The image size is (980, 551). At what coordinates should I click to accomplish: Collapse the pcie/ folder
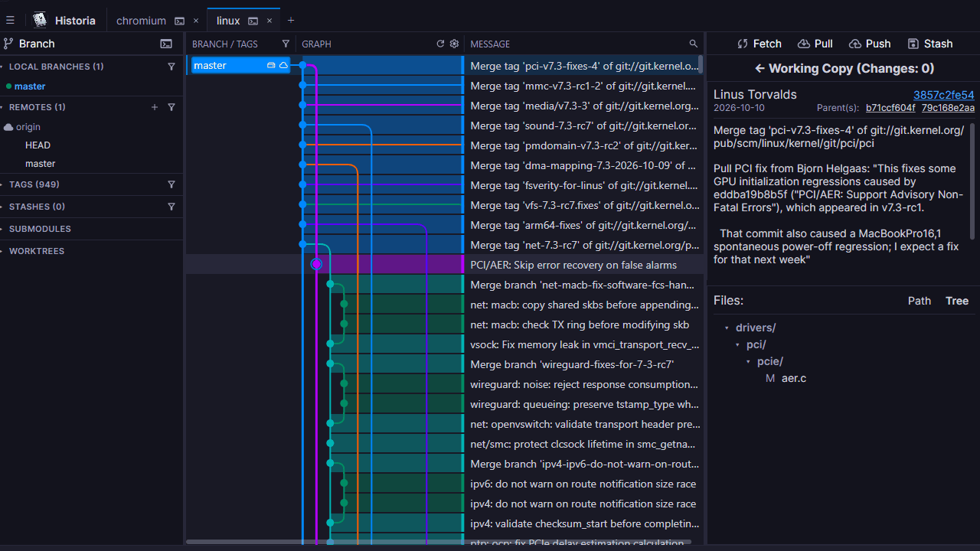[749, 362]
